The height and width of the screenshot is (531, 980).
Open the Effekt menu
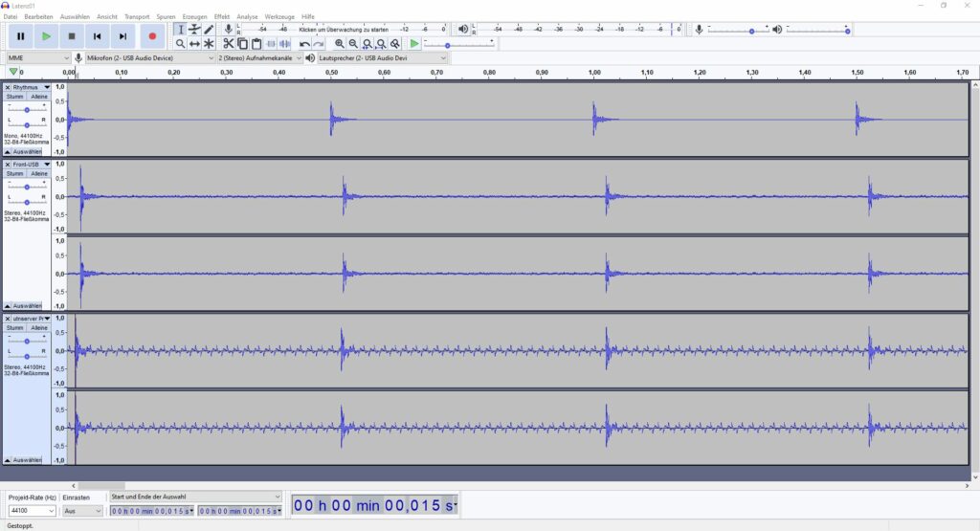click(222, 17)
